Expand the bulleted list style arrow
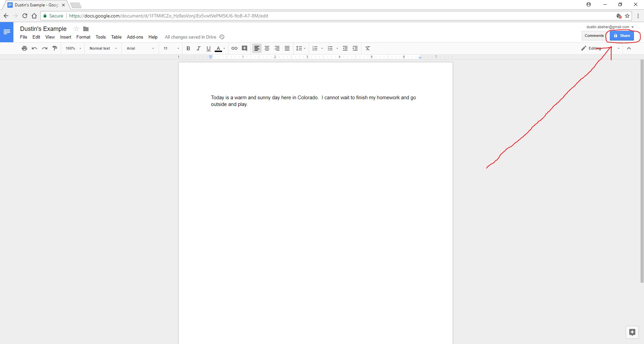This screenshot has width=644, height=344. 337,48
